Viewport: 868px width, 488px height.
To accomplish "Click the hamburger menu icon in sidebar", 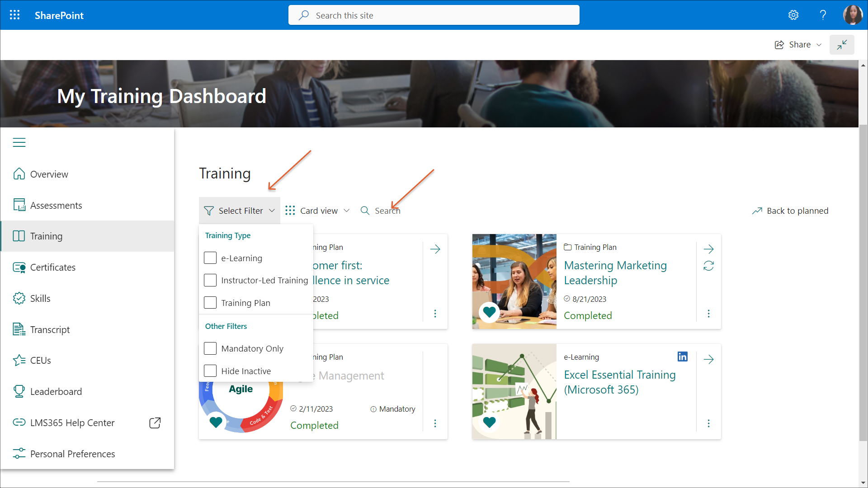I will [x=19, y=142].
